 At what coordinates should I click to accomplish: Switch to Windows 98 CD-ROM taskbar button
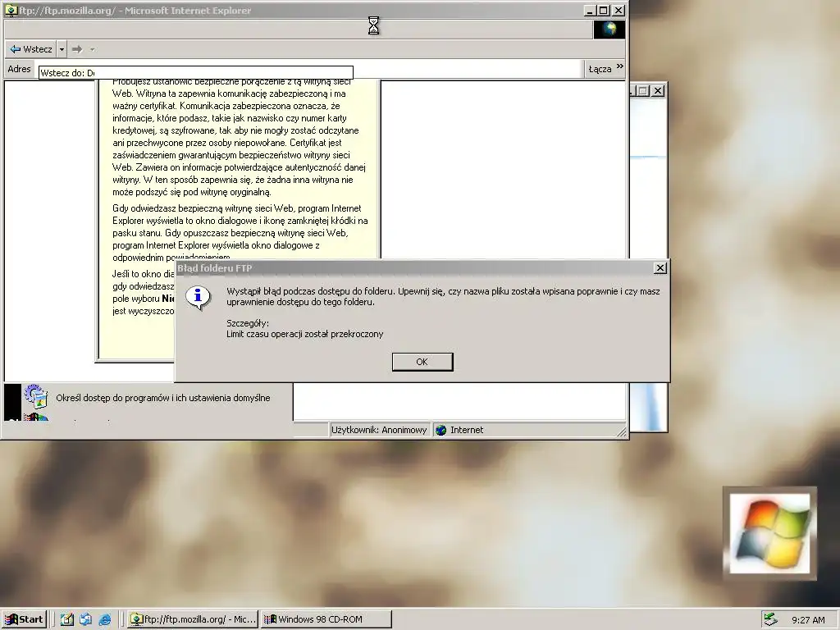click(326, 619)
